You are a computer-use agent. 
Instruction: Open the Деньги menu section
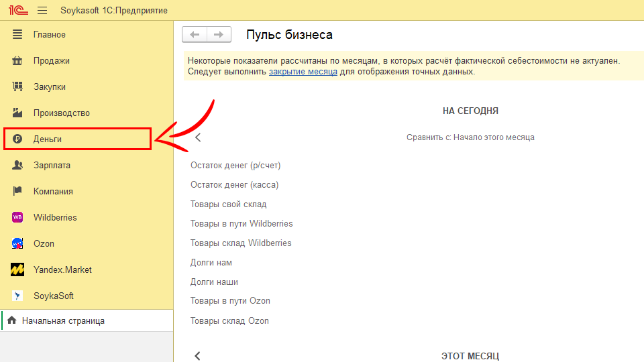pyautogui.click(x=48, y=139)
